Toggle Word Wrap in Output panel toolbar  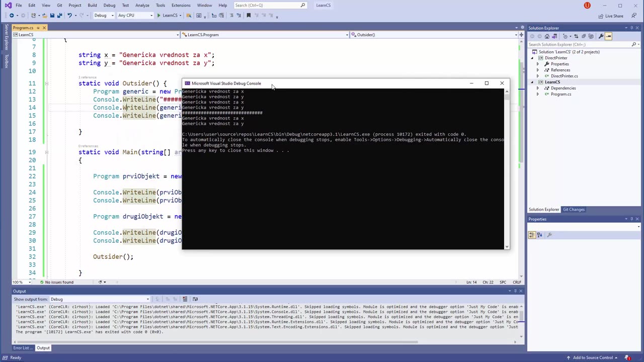click(195, 299)
